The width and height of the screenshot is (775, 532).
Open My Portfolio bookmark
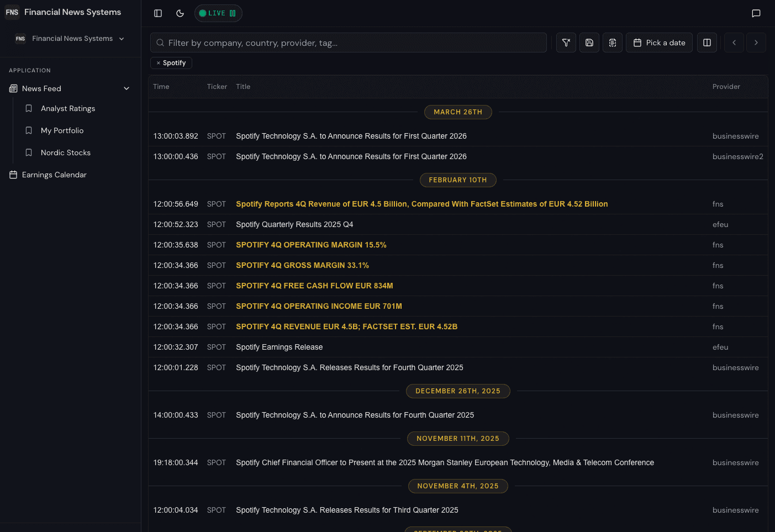click(x=62, y=130)
